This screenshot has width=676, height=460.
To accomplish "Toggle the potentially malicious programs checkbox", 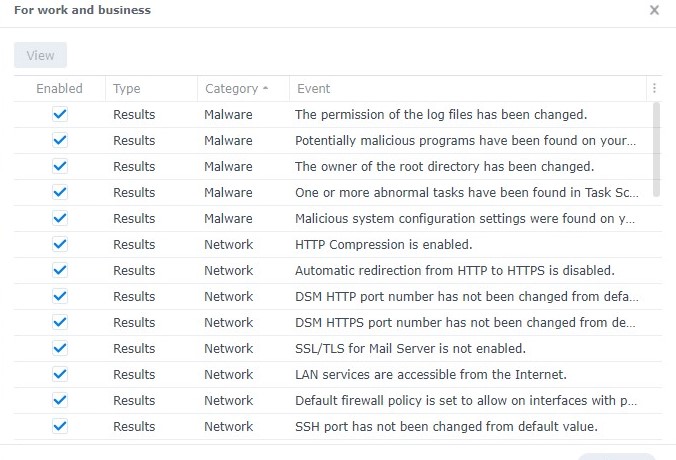I will click(60, 141).
